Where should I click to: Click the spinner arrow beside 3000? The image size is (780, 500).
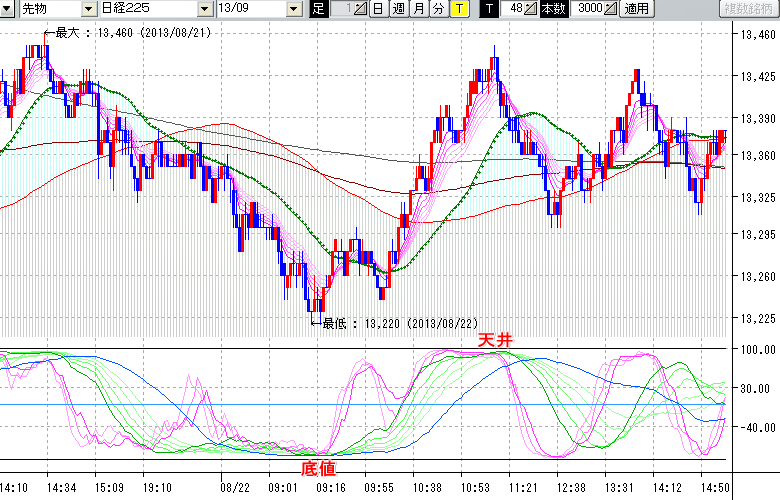pyautogui.click(x=611, y=9)
